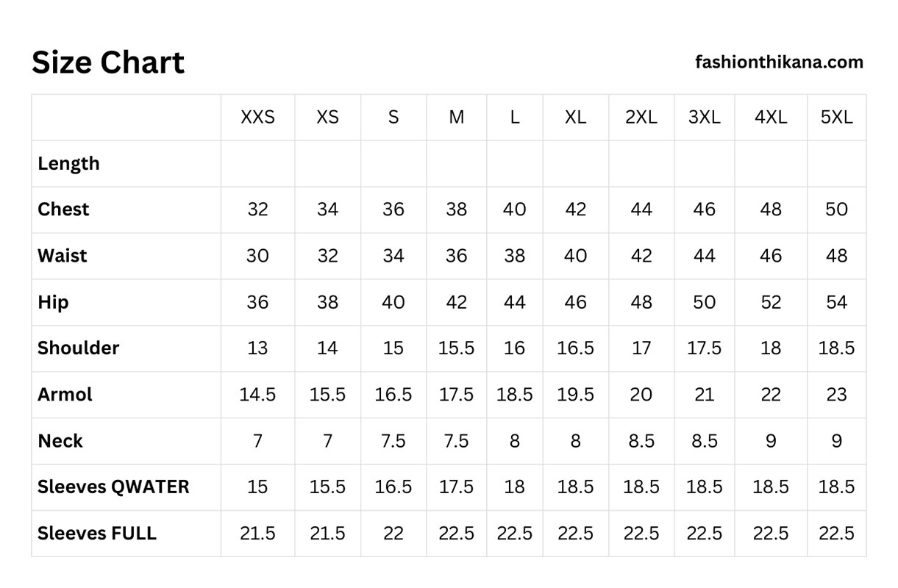Screen dimensions: 898x588
Task: Select the Waist row label
Action: [63, 256]
